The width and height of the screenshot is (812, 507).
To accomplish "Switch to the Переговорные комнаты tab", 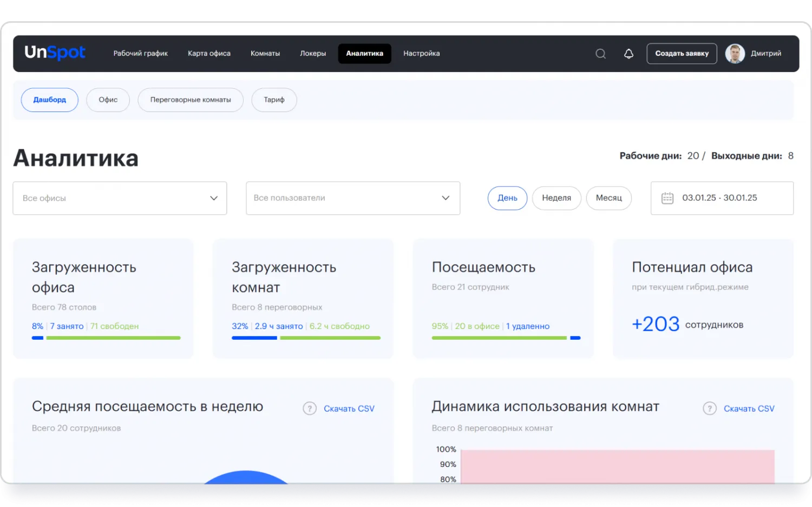I will pyautogui.click(x=191, y=100).
